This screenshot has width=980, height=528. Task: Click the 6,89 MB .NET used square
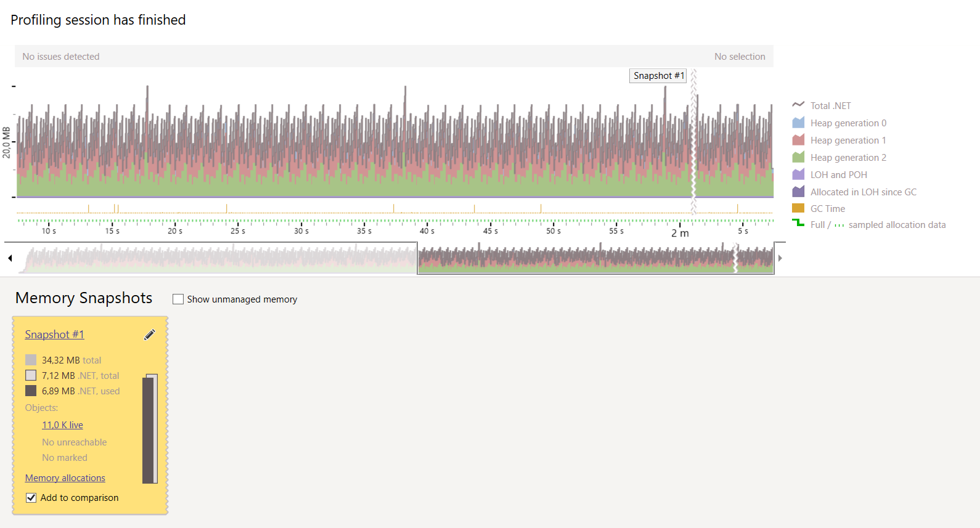pyautogui.click(x=31, y=391)
